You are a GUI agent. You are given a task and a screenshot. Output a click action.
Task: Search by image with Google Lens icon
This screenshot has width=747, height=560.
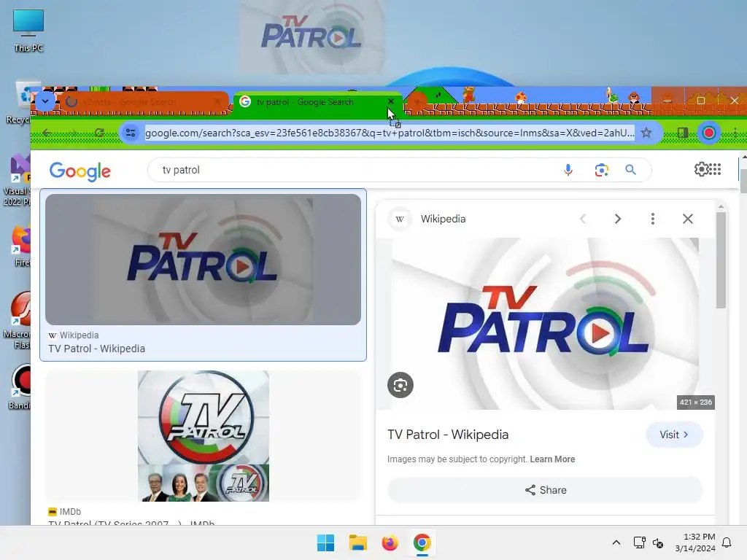(x=601, y=170)
